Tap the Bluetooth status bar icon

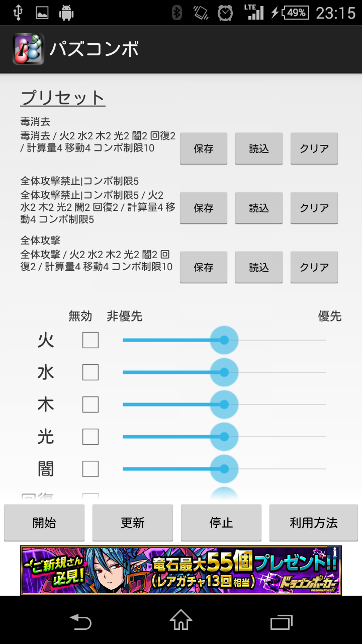[176, 13]
